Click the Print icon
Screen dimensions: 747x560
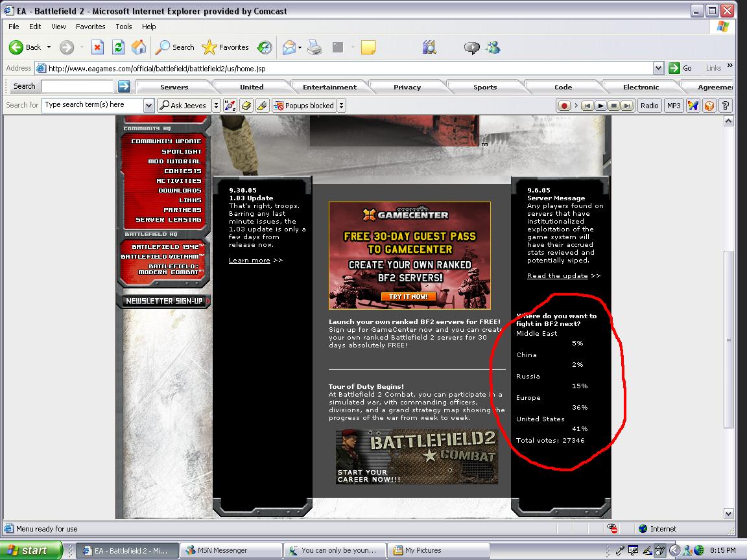[x=314, y=47]
